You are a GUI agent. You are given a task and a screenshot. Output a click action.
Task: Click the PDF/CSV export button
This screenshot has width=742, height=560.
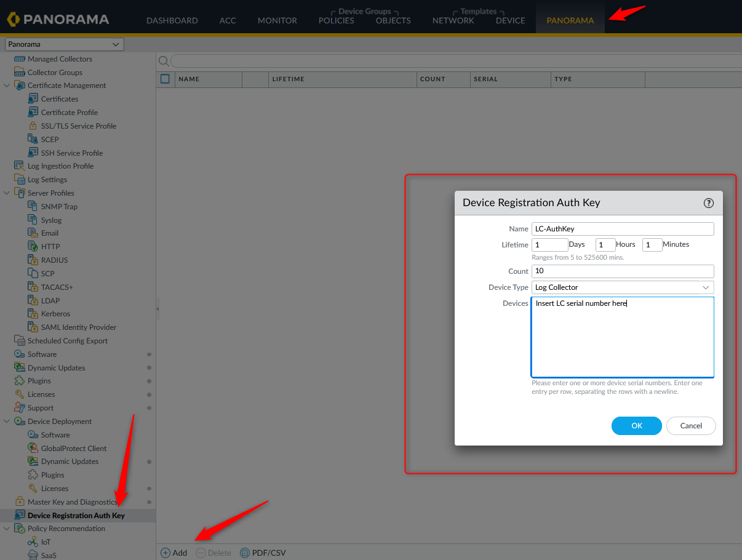(263, 553)
